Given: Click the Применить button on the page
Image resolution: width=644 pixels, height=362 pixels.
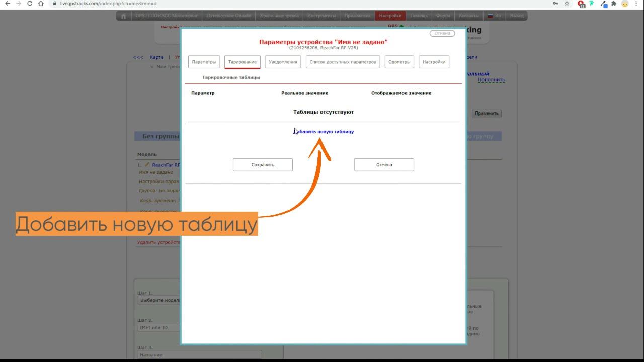Looking at the screenshot, I should coord(487,113).
